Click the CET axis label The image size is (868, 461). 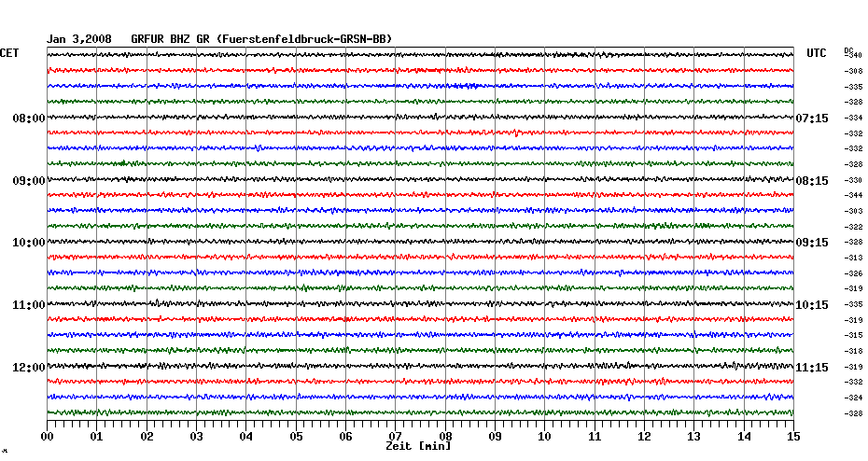(8, 53)
